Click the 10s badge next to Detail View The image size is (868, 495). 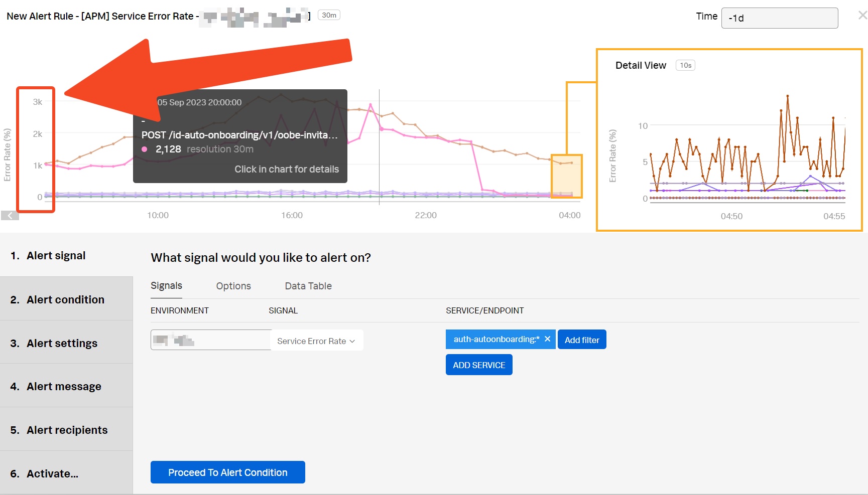click(x=685, y=65)
